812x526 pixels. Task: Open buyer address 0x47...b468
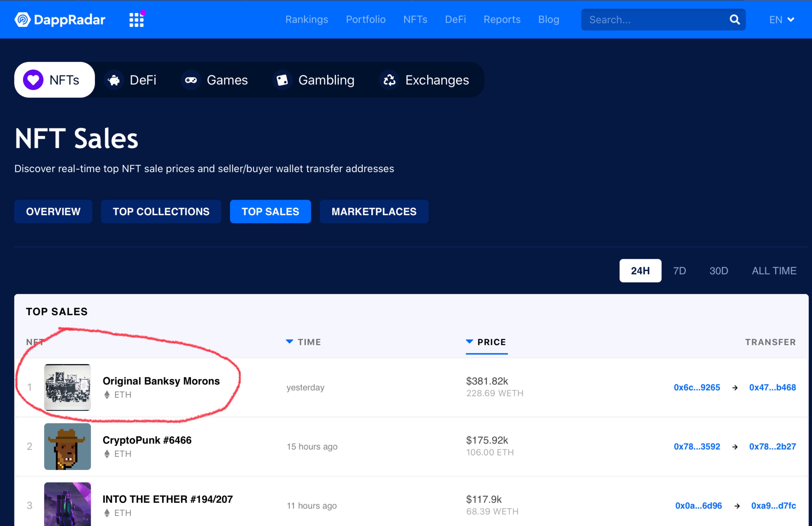773,387
